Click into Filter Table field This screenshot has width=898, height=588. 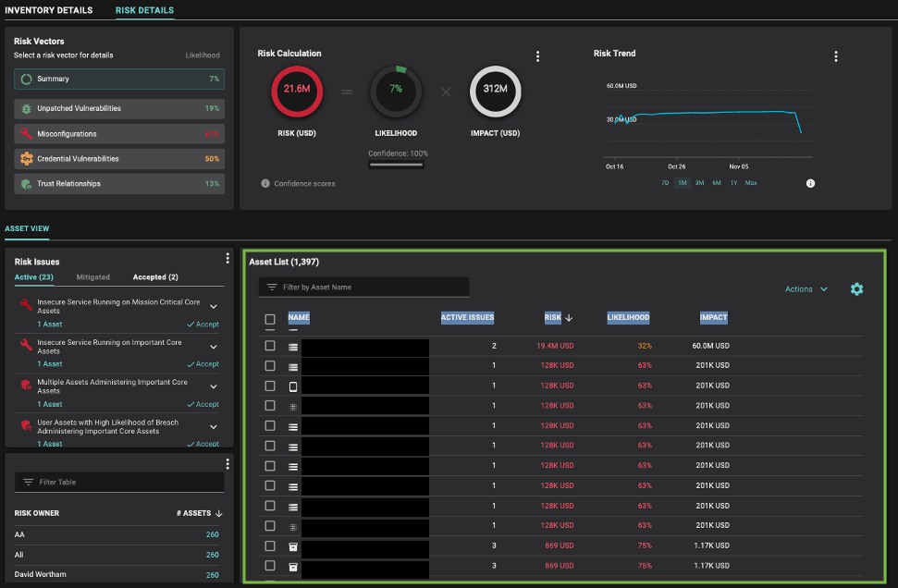[119, 482]
